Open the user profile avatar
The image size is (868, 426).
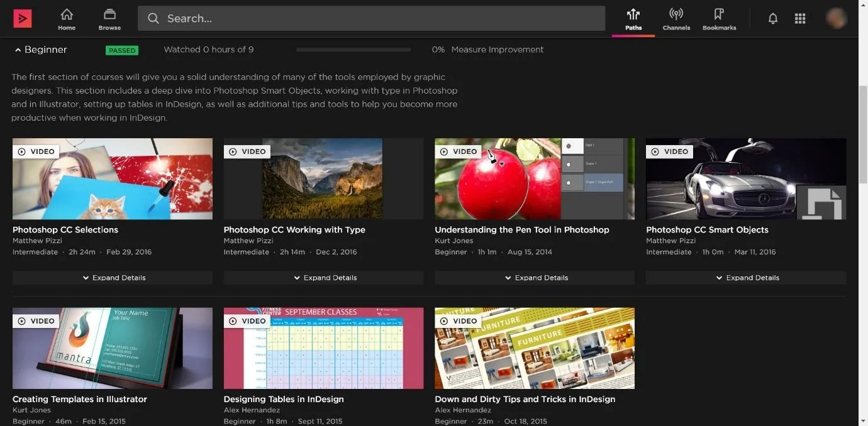pyautogui.click(x=837, y=18)
